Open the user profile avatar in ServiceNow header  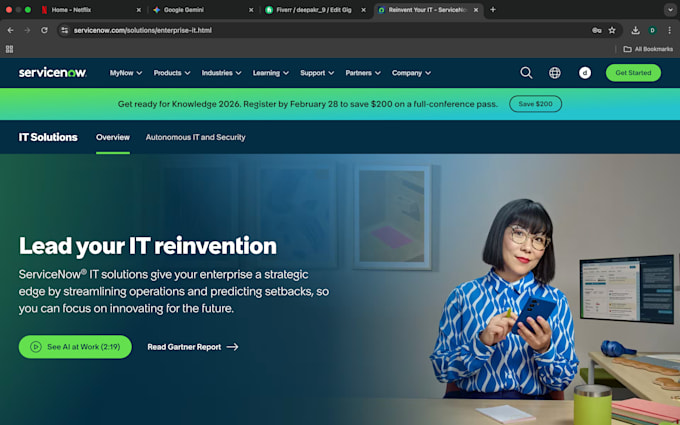pyautogui.click(x=585, y=73)
